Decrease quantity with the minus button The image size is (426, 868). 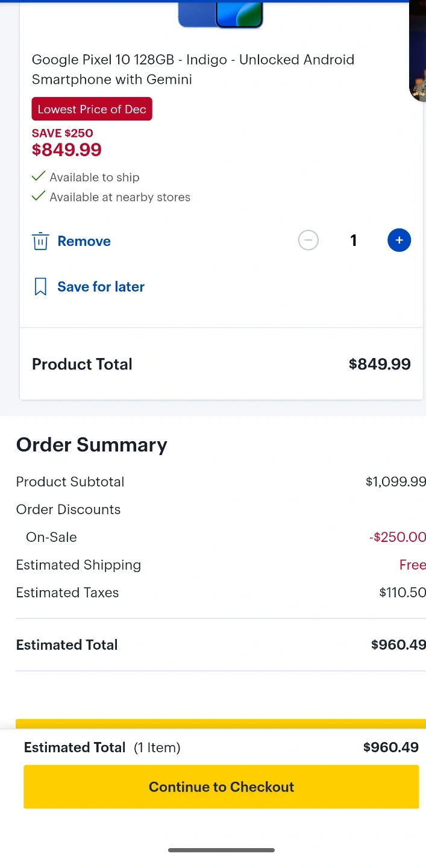click(x=308, y=241)
